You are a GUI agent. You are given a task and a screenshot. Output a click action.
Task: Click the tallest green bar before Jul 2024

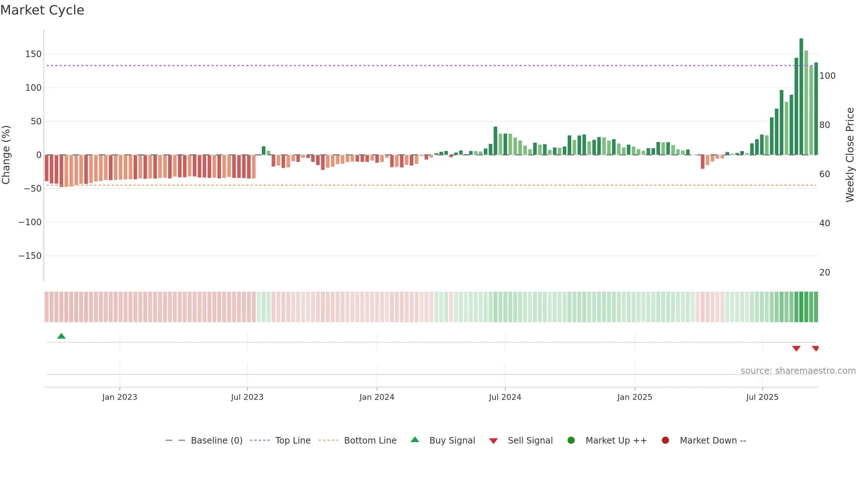click(495, 141)
